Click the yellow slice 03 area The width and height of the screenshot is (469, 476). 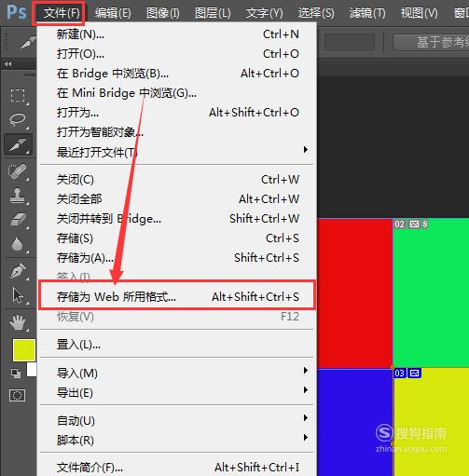[x=432, y=422]
